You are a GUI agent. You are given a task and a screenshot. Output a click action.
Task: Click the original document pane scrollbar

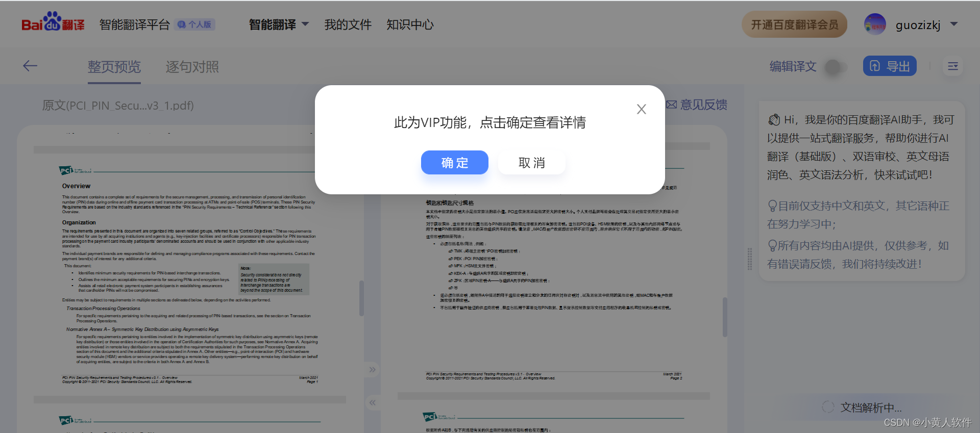tap(361, 298)
